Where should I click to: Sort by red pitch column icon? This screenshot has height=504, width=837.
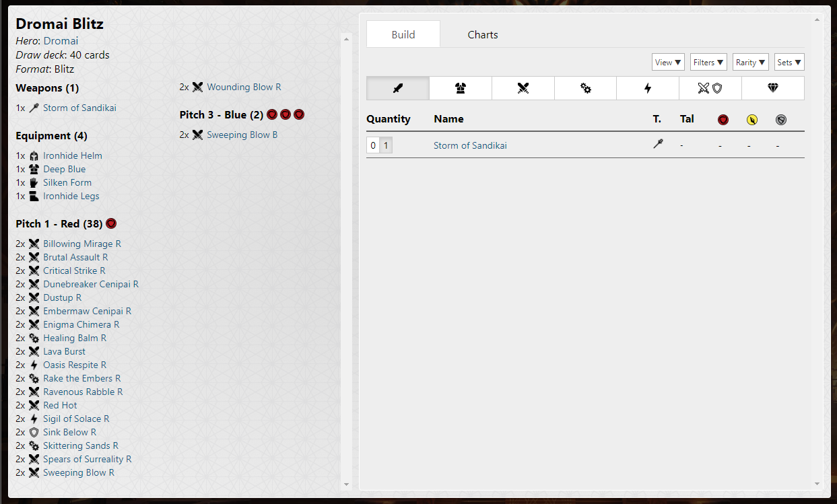pyautogui.click(x=723, y=120)
